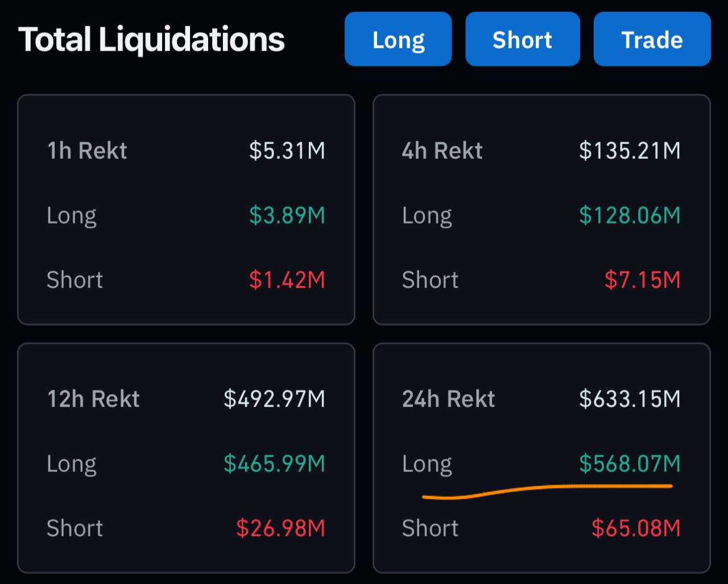Select the 12h total $492.97M value
Image resolution: width=728 pixels, height=584 pixels.
(274, 399)
